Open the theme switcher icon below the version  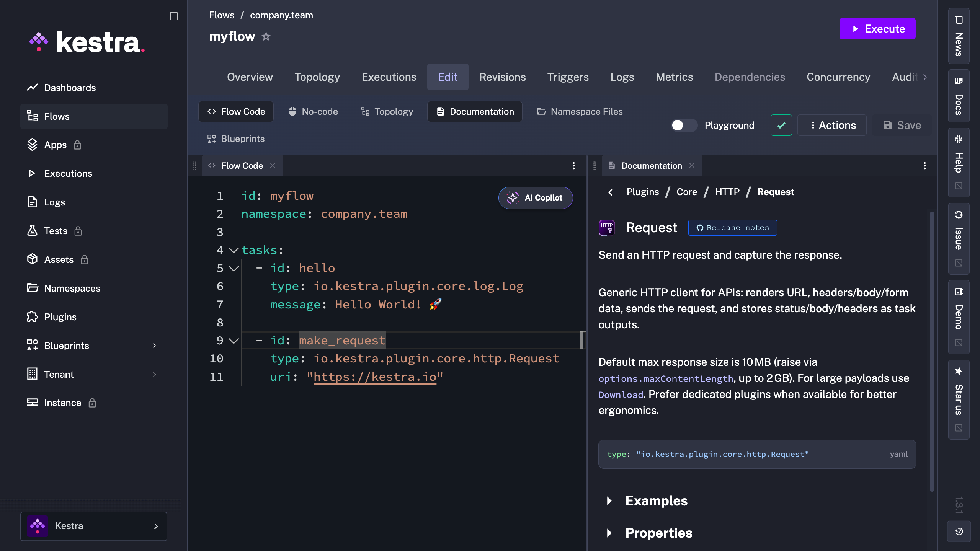click(x=959, y=531)
